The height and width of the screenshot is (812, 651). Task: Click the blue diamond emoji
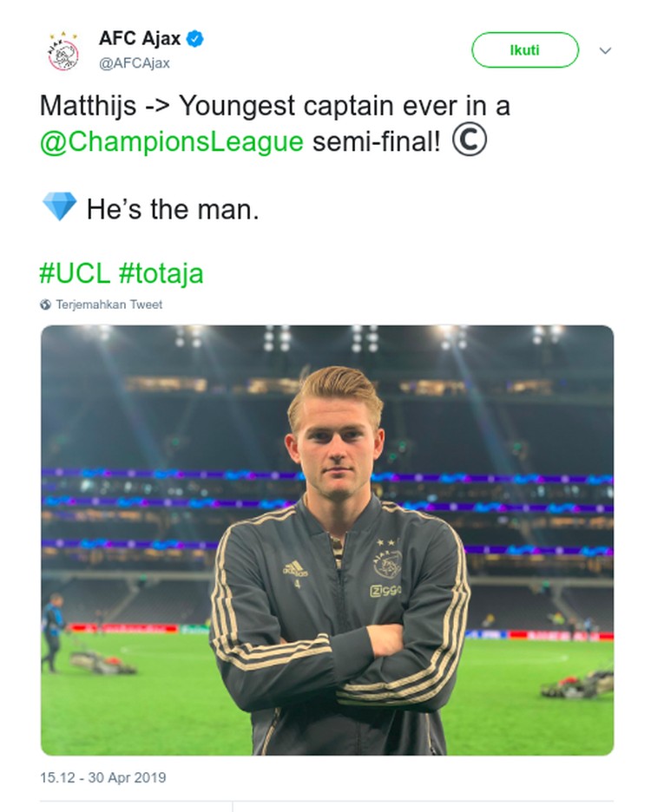tap(59, 206)
